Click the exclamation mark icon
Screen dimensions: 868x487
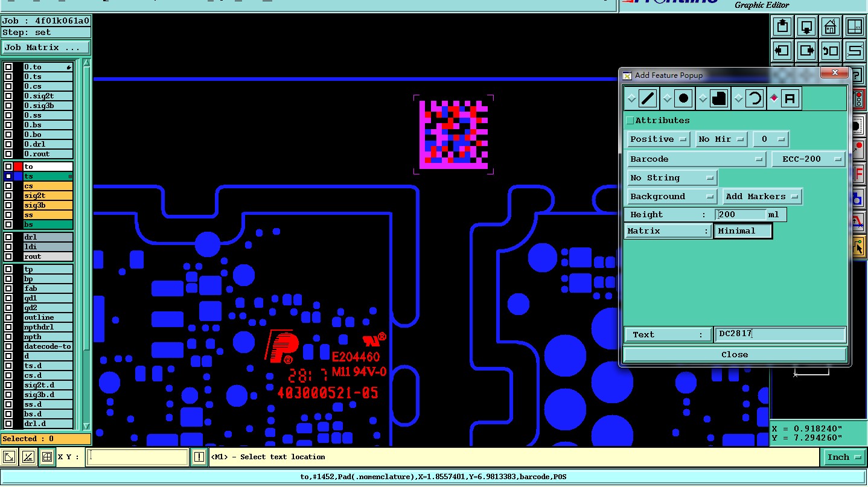pos(199,457)
